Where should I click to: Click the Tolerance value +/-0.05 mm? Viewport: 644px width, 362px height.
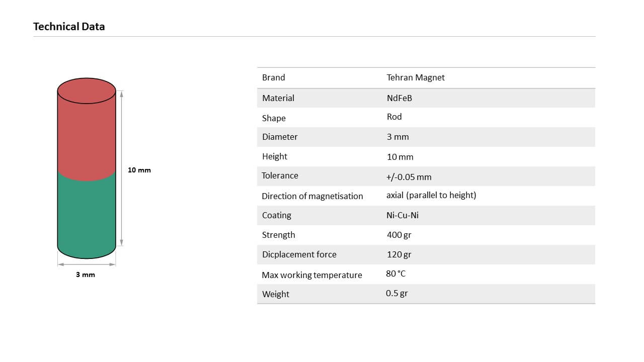click(409, 177)
